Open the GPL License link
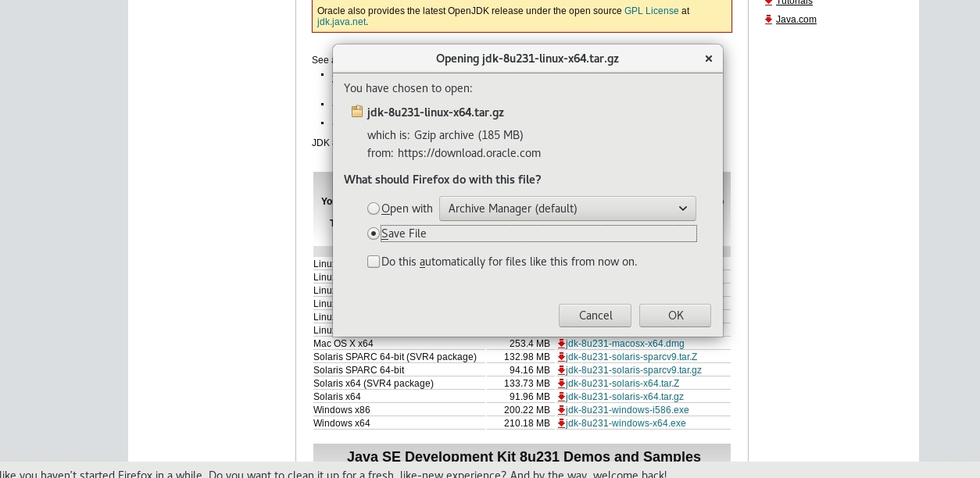The width and height of the screenshot is (980, 478). 651,11
